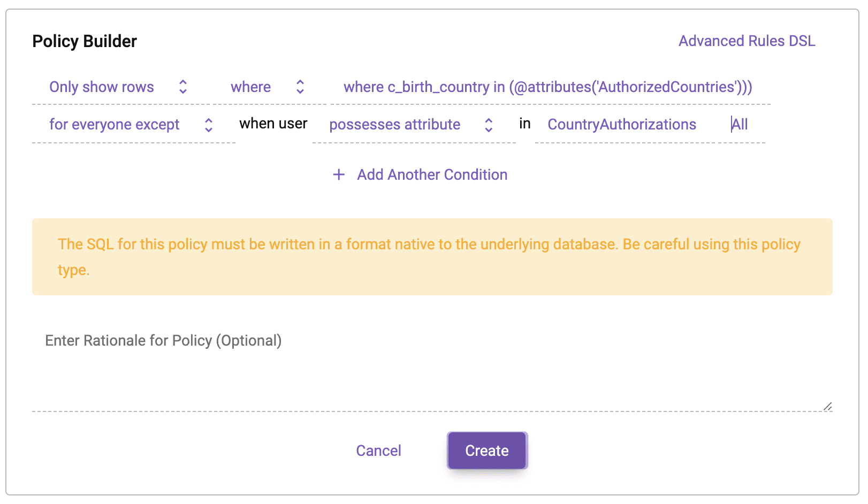Open the Only show rows dropdown

(x=118, y=87)
